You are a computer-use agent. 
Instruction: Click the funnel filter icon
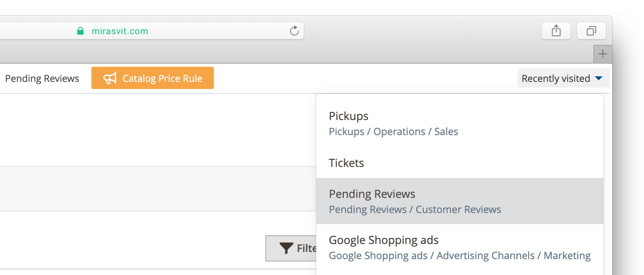tap(286, 248)
